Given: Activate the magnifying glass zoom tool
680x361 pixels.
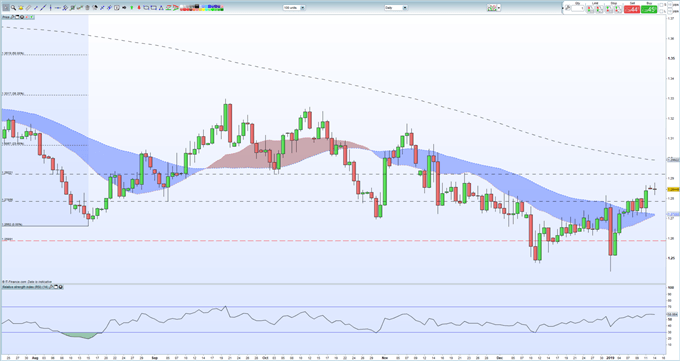Looking at the screenshot, I should point(13,7).
